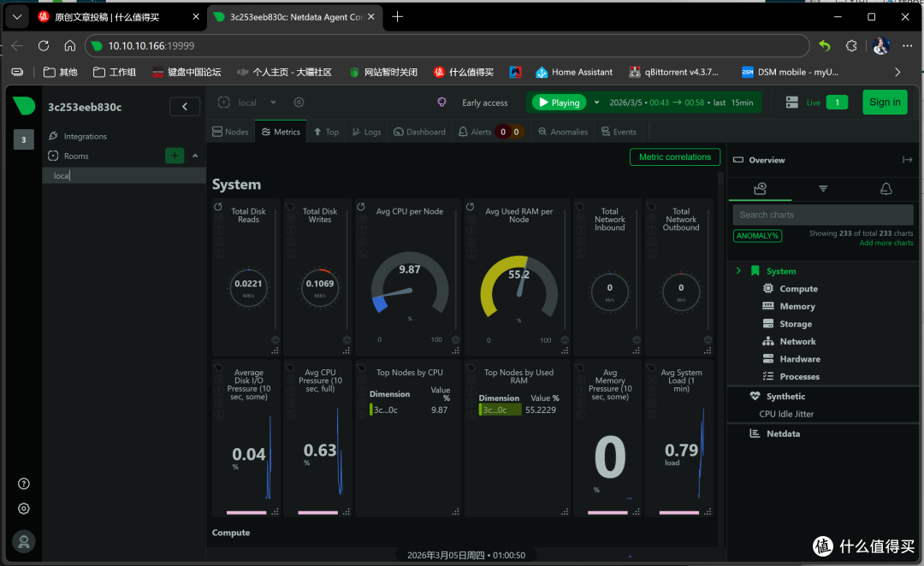The width and height of the screenshot is (924, 566).
Task: Open browser extensions puzzle icon
Action: 851,45
